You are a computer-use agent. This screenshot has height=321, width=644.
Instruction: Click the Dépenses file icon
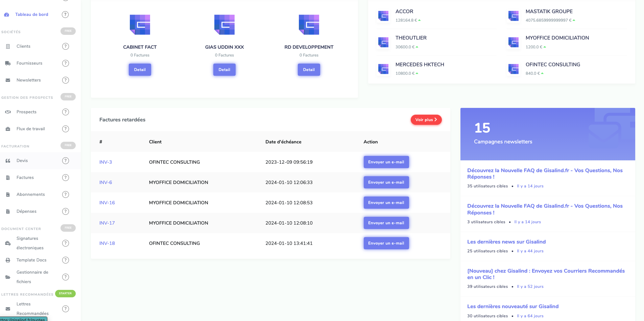click(x=8, y=211)
